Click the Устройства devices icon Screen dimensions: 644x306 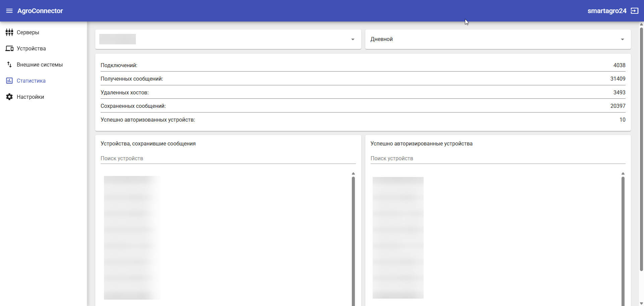(9, 48)
